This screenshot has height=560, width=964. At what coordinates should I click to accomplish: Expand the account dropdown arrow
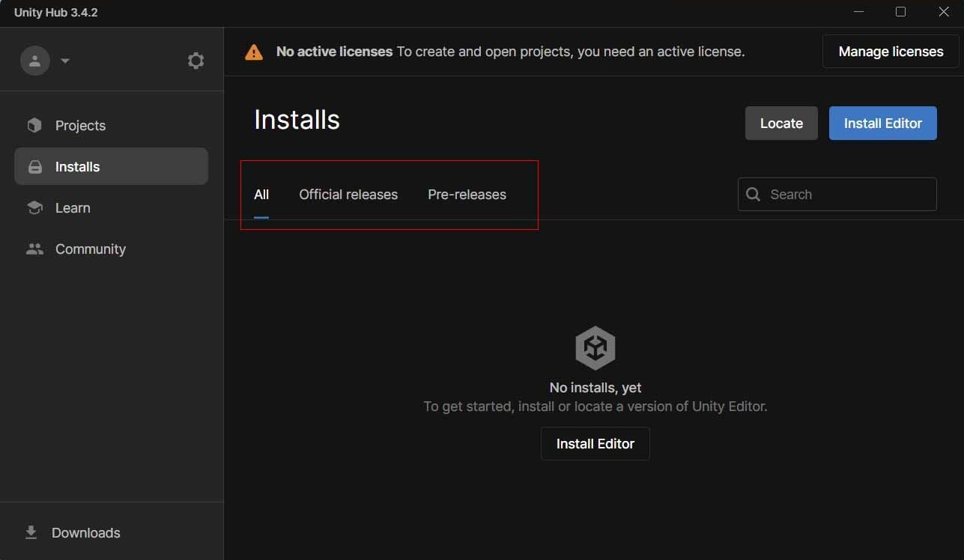coord(65,61)
